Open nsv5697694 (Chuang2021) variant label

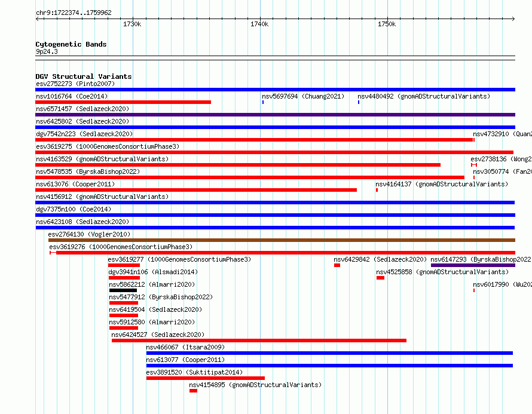pos(303,96)
